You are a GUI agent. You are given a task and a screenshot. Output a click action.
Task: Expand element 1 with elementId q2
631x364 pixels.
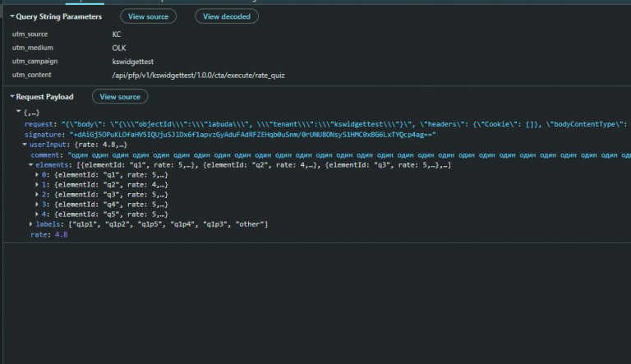[x=37, y=185]
